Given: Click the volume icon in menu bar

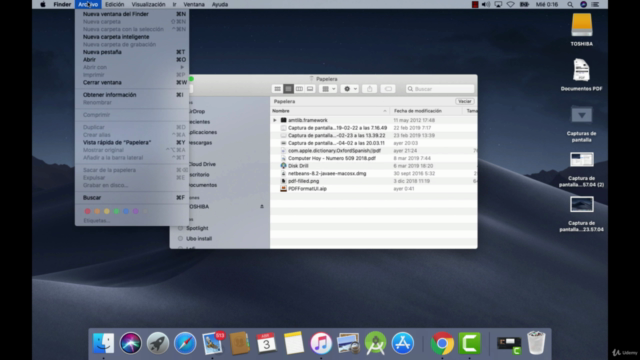Looking at the screenshot, I should 486,4.
